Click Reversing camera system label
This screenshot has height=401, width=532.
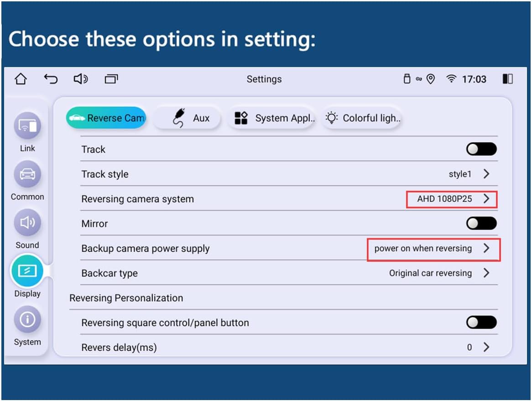tap(137, 199)
